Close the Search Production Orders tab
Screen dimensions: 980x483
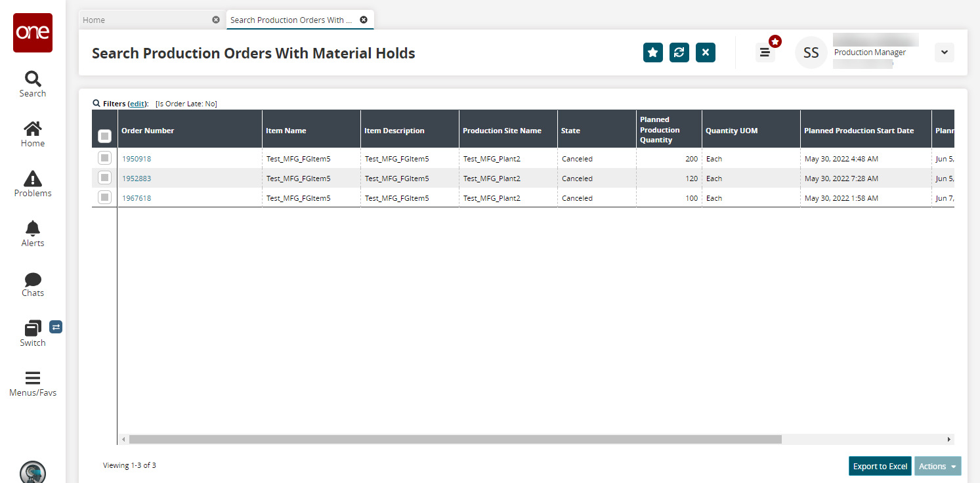click(364, 20)
